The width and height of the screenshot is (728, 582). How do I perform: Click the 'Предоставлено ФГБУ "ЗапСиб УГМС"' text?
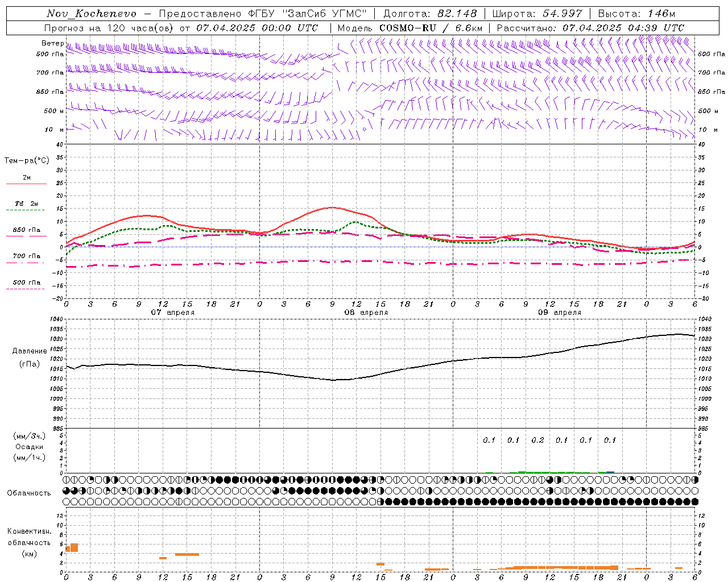pyautogui.click(x=263, y=14)
